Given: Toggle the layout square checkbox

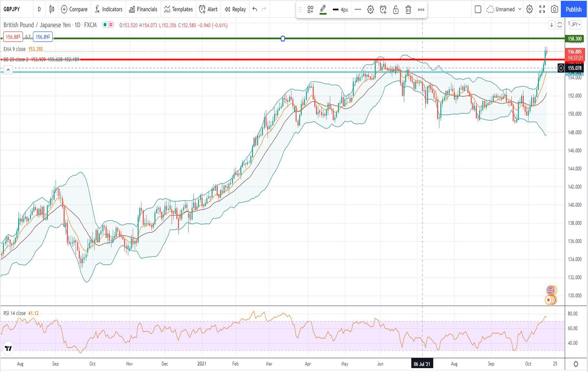Looking at the screenshot, I should (478, 9).
